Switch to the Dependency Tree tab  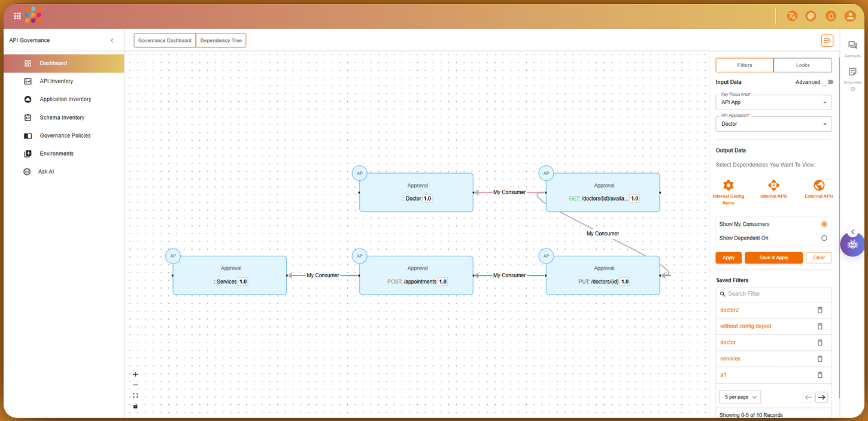[x=221, y=41]
